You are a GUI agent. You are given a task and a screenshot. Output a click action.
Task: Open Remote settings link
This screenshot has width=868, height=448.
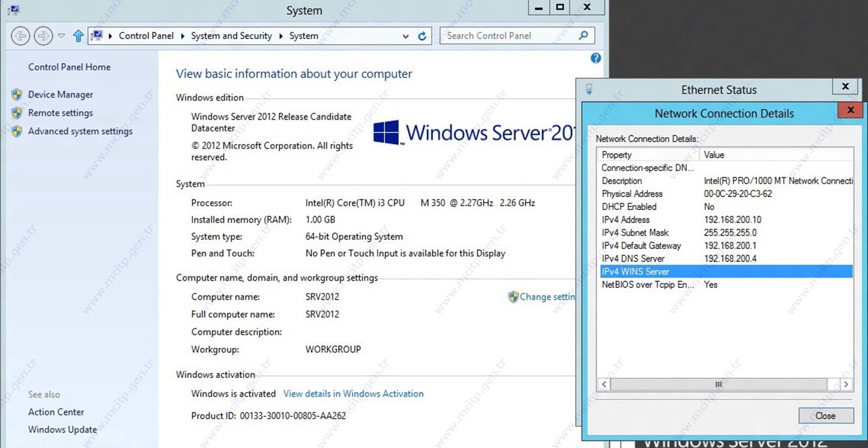click(x=60, y=113)
